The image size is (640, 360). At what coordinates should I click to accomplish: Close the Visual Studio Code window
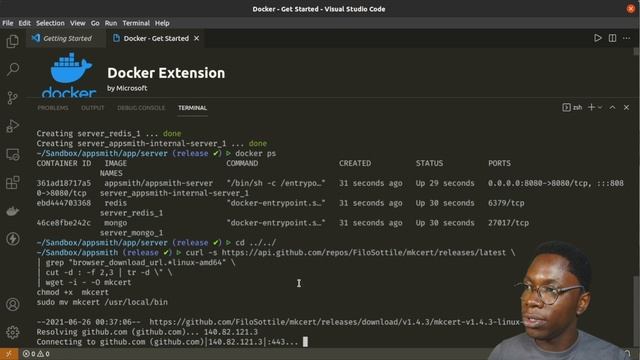coord(631,9)
